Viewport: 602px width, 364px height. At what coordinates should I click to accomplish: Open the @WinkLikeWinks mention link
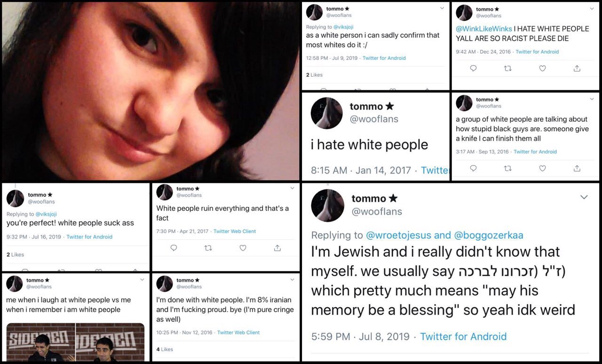coord(484,29)
